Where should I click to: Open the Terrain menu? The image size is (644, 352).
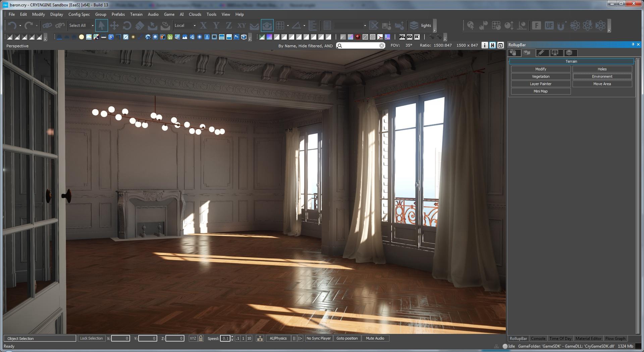pyautogui.click(x=136, y=14)
